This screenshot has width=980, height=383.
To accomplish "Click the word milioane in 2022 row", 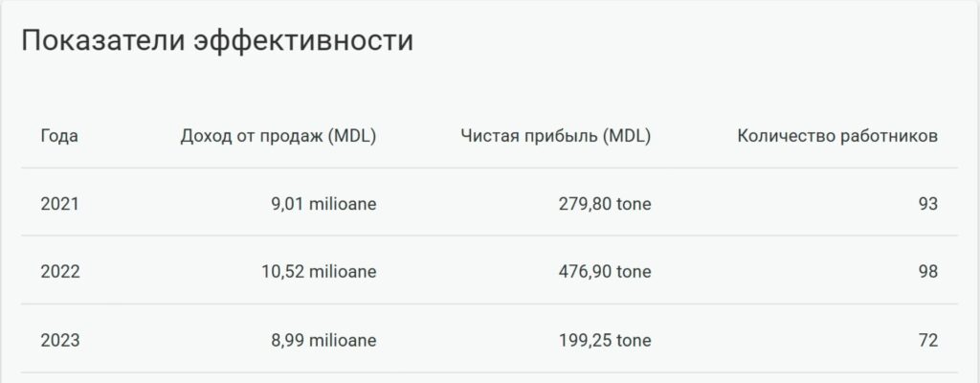I will pos(344,272).
